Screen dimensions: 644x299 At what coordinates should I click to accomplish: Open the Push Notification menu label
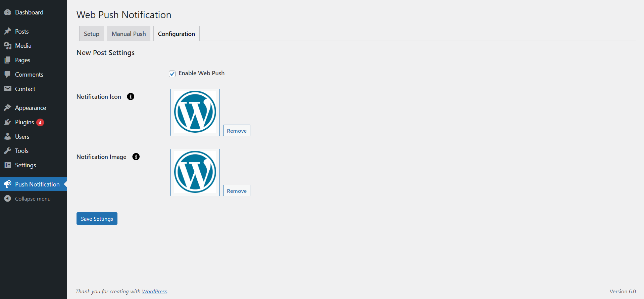[x=37, y=184]
